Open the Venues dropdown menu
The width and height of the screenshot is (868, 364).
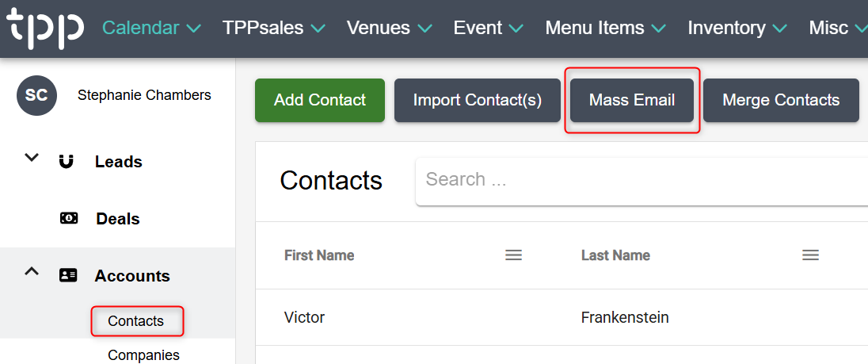pyautogui.click(x=389, y=29)
